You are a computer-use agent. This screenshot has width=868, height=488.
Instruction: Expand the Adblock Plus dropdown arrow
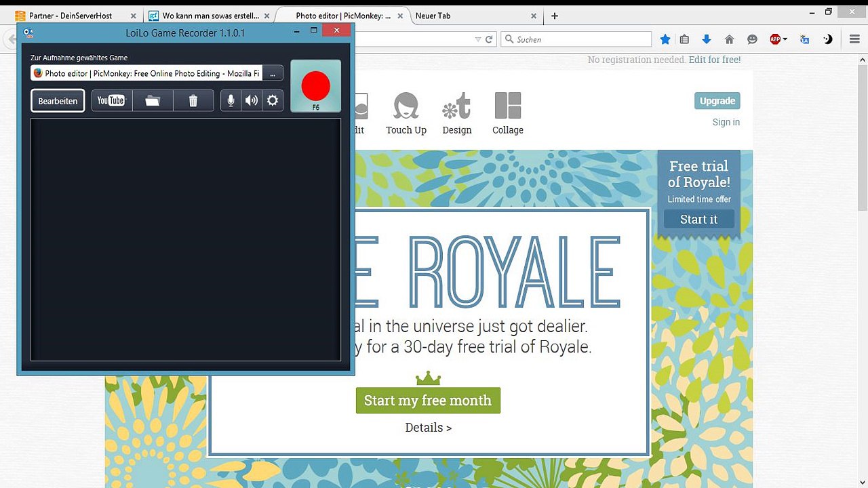tap(785, 39)
